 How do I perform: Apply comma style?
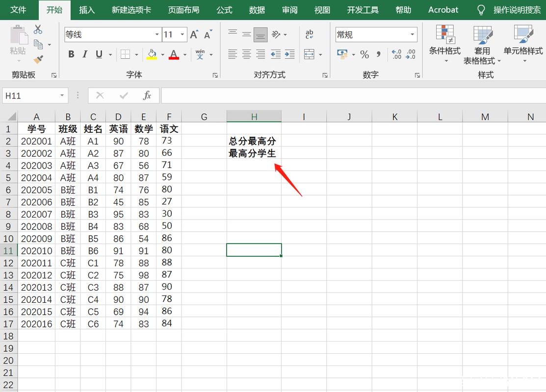pyautogui.click(x=379, y=54)
